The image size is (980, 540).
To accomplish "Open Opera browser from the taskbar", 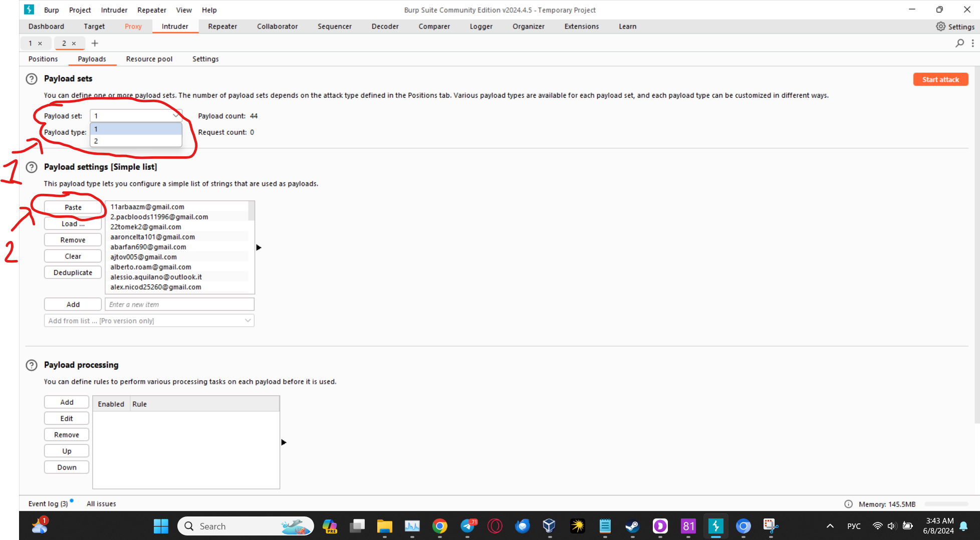I will [495, 526].
